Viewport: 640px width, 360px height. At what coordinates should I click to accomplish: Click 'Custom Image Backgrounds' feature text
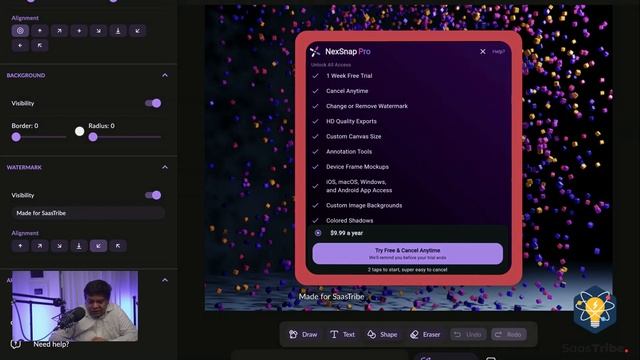click(364, 205)
